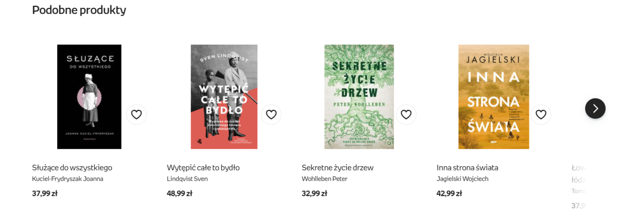Open Wytępić całe to bydło cover image
The image size is (644, 219).
click(224, 97)
